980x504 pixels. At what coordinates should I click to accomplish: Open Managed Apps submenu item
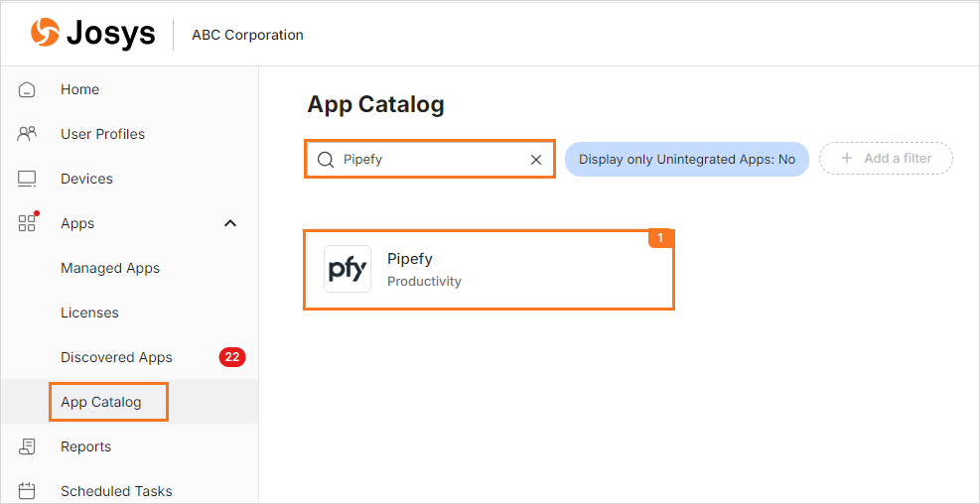click(110, 268)
